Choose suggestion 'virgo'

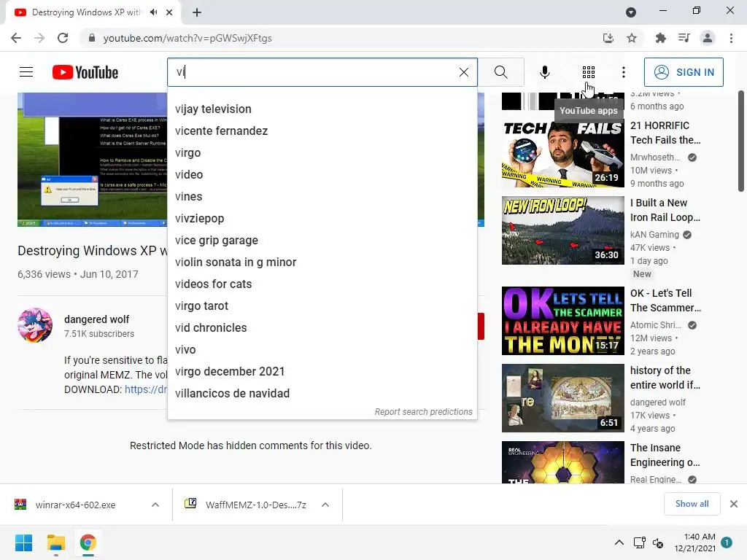pos(322,153)
